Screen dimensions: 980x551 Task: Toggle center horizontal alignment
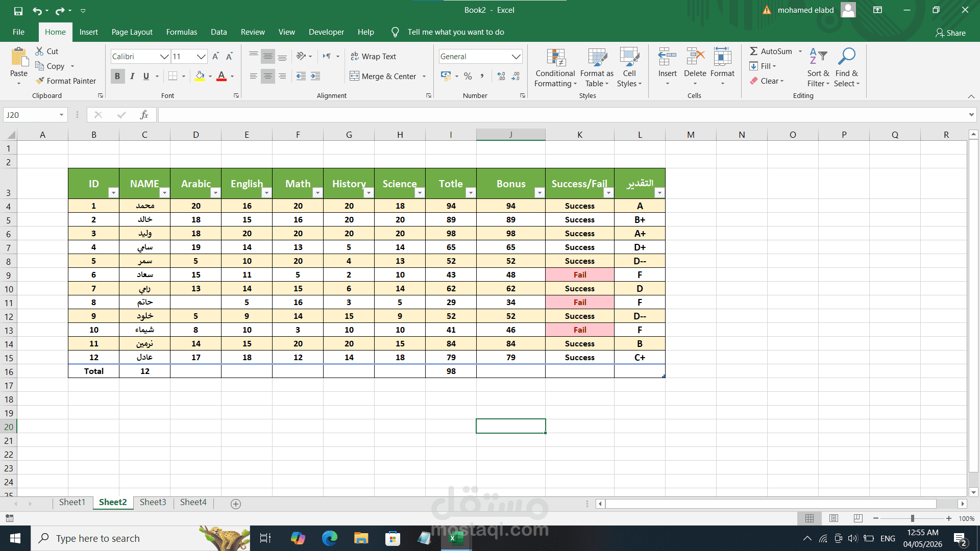268,76
